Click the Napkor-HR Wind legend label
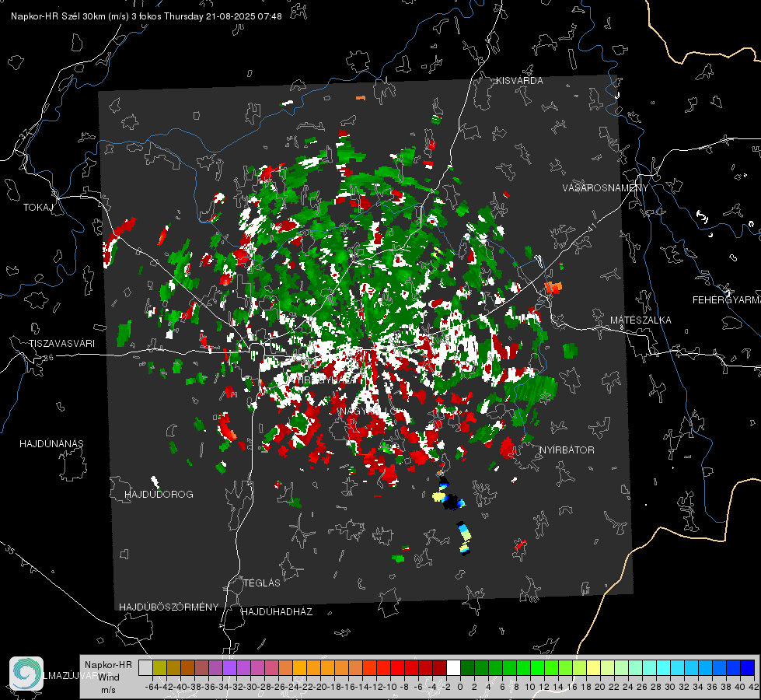Image resolution: width=761 pixels, height=700 pixels. point(108,677)
